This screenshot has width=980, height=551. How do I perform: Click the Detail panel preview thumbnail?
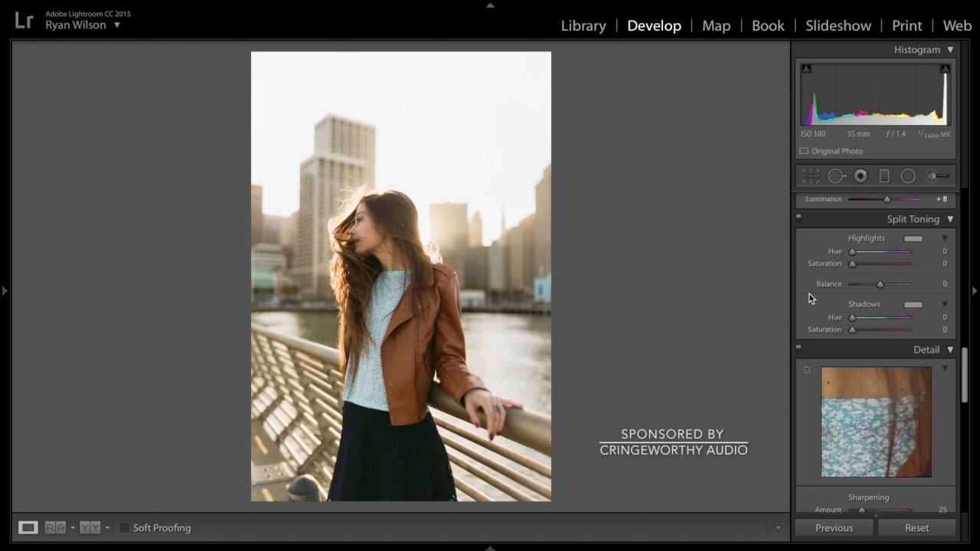(876, 422)
